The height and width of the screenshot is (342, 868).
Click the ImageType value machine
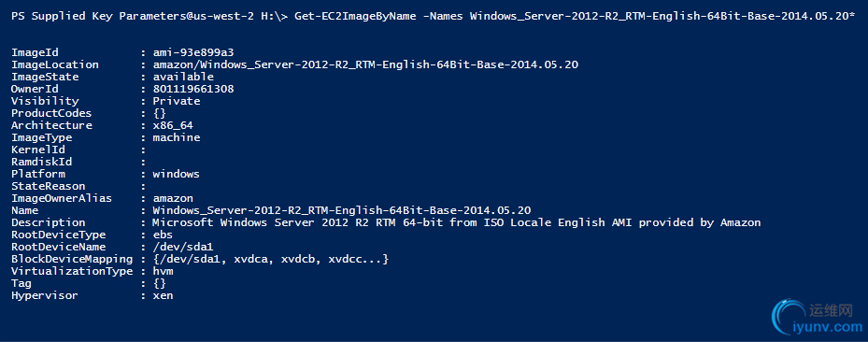pyautogui.click(x=177, y=137)
